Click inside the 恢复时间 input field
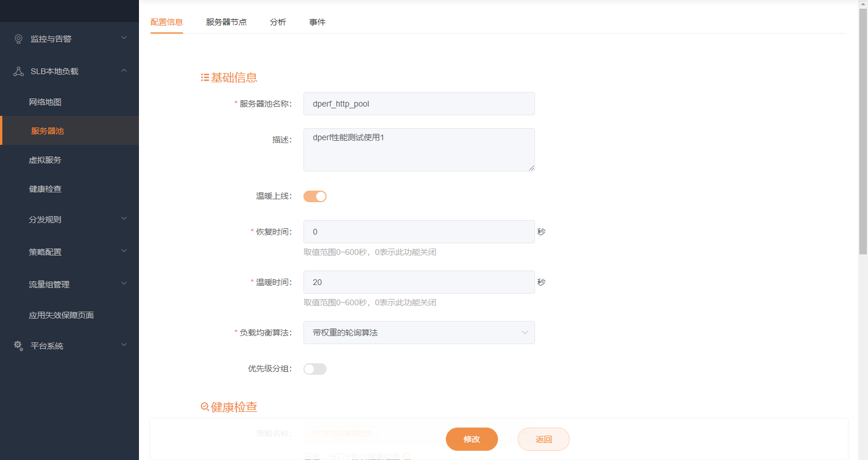This screenshot has height=460, width=868. [418, 232]
